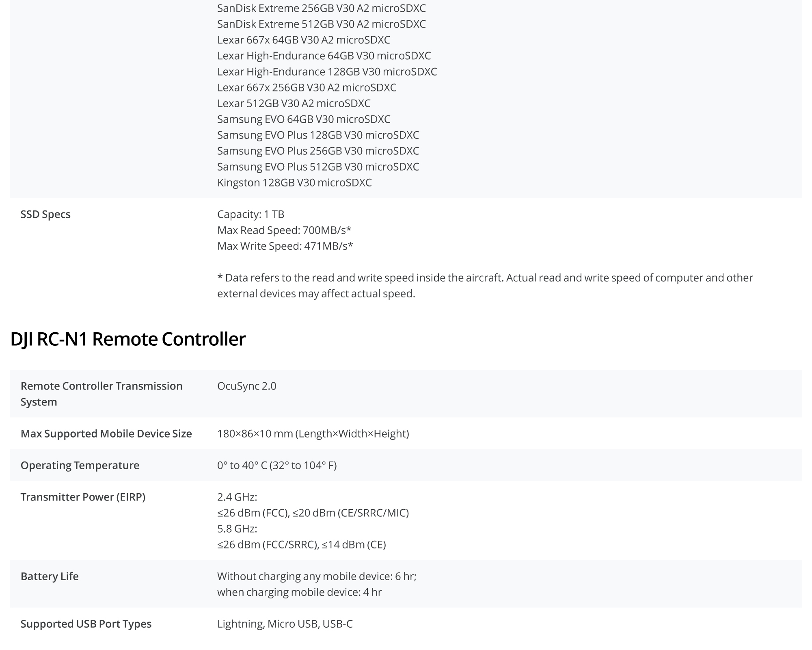The image size is (812, 650).
Task: Click the Max Write Speed 471MB/s line
Action: click(x=285, y=246)
